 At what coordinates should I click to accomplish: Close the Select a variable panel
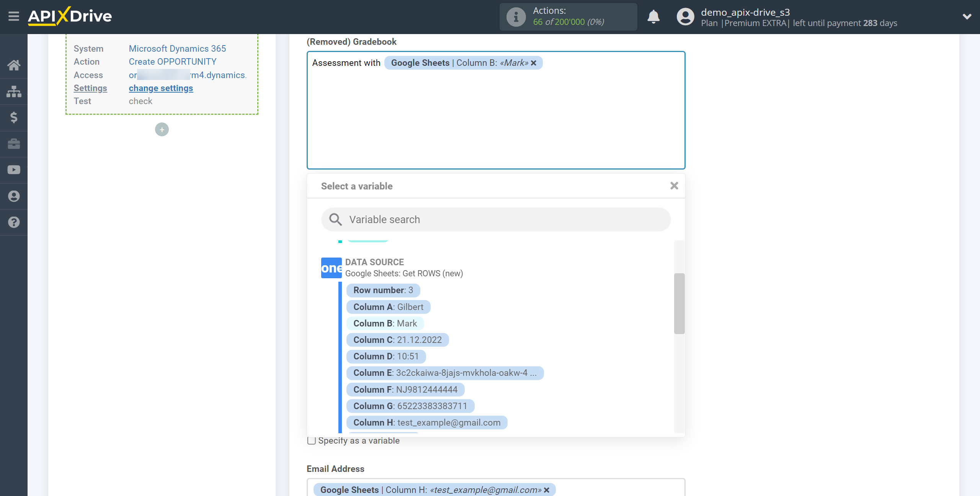click(x=674, y=186)
